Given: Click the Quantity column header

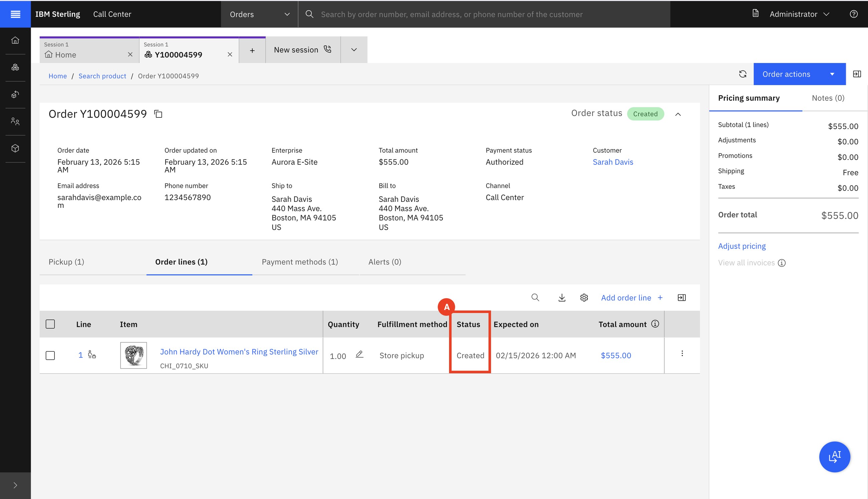Looking at the screenshot, I should 343,325.
